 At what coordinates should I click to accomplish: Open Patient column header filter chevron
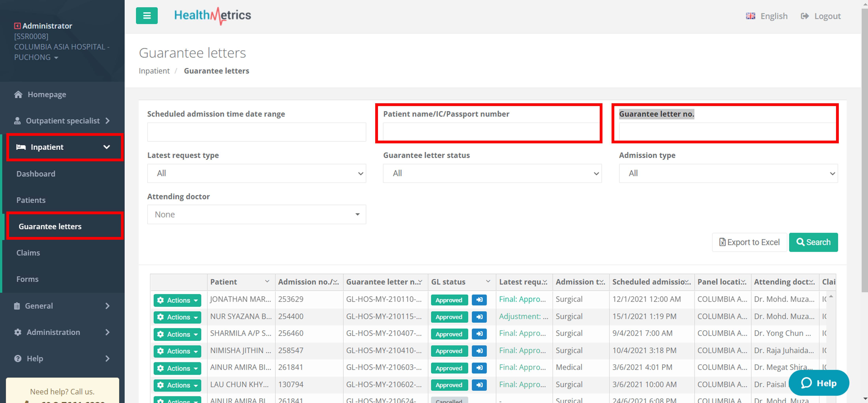pos(267,281)
